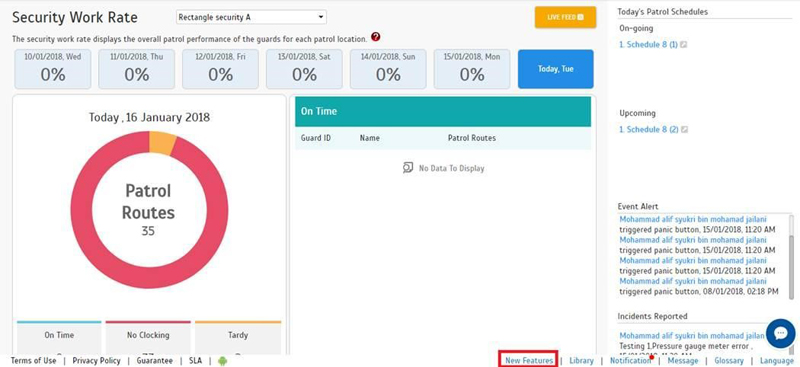Image resolution: width=800 pixels, height=367 pixels.
Task: Open Guarantee footer link
Action: pyautogui.click(x=155, y=360)
